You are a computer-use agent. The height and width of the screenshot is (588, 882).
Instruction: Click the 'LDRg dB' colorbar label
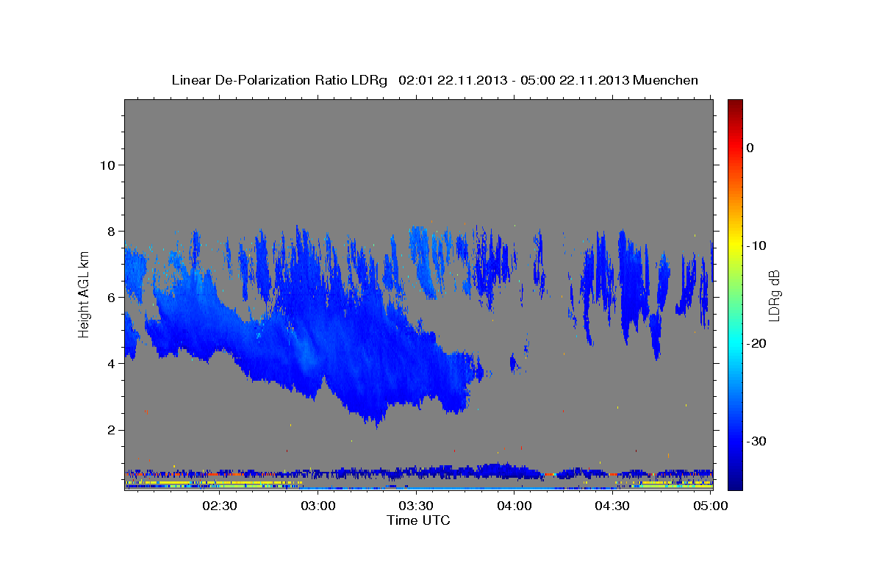coord(773,296)
